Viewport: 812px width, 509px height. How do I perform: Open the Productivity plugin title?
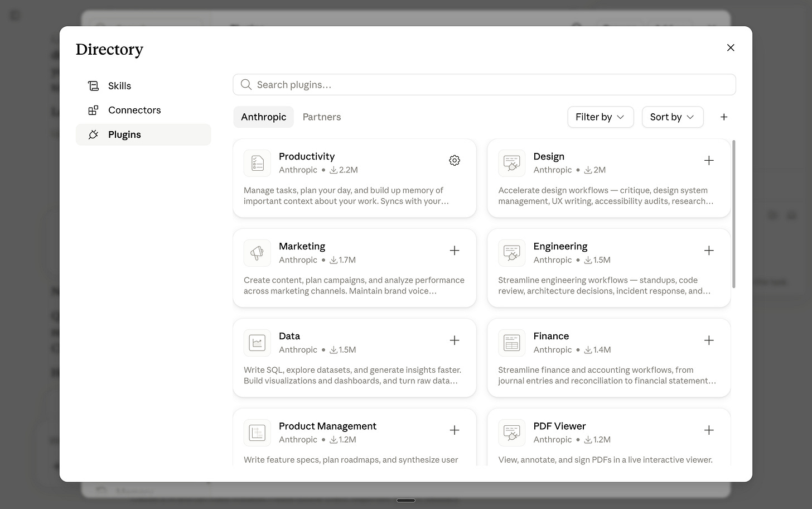307,157
